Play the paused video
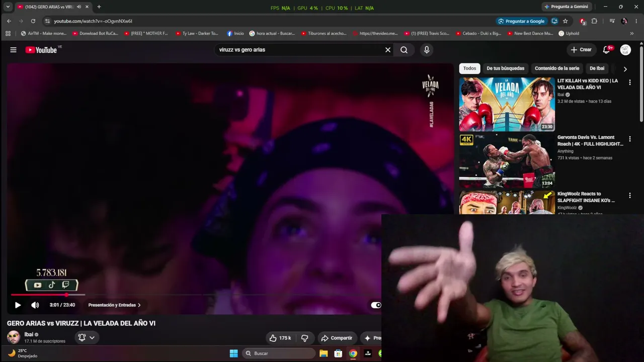The image size is (644, 362). [18, 305]
